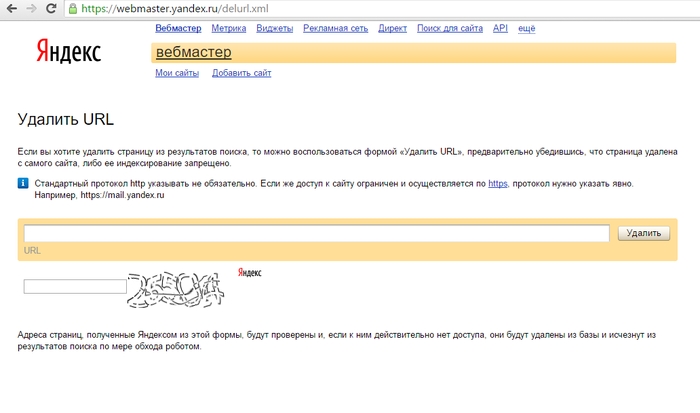Open Добавить сайт link

[x=242, y=73]
